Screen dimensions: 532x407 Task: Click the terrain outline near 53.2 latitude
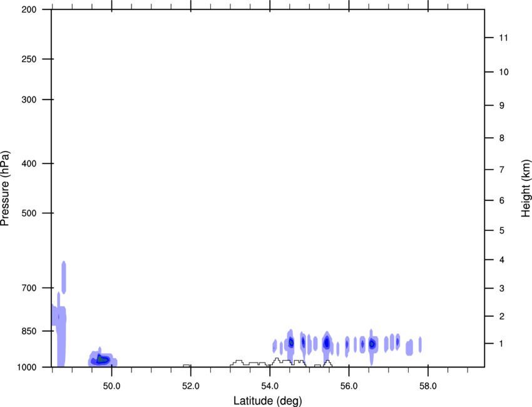[x=238, y=362]
